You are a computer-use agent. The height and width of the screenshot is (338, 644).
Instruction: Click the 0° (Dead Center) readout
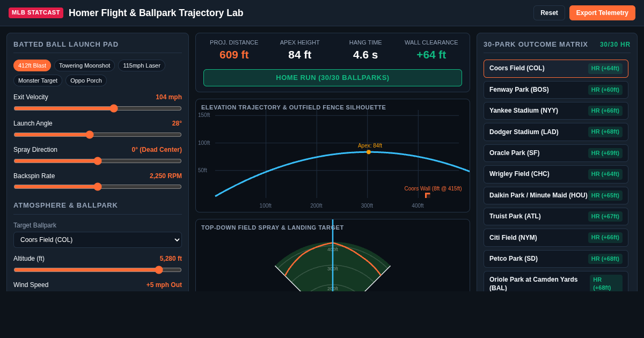point(157,150)
